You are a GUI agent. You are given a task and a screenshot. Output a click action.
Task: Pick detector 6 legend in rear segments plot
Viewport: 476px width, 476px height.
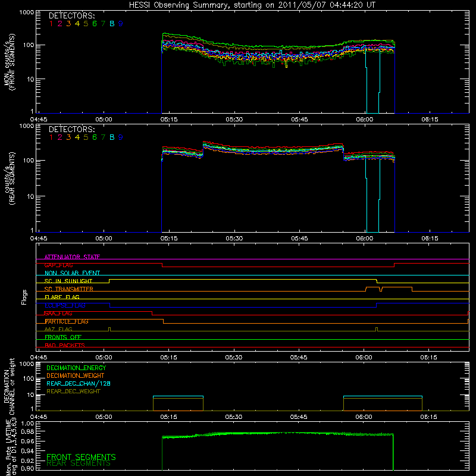[x=95, y=137]
